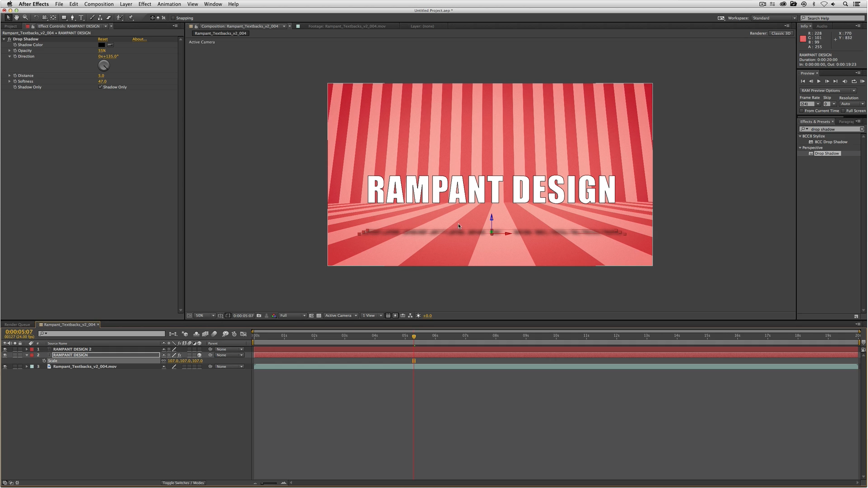Open the Effect menu
Screen dimensions: 868x488
[144, 4]
